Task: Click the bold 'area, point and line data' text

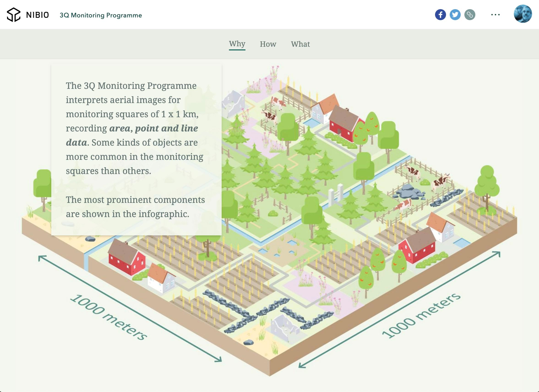Action: coord(153,129)
